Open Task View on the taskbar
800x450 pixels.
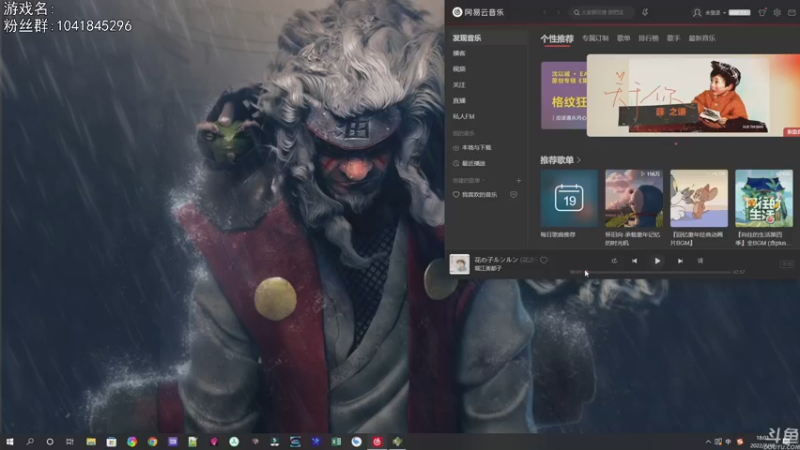click(70, 442)
